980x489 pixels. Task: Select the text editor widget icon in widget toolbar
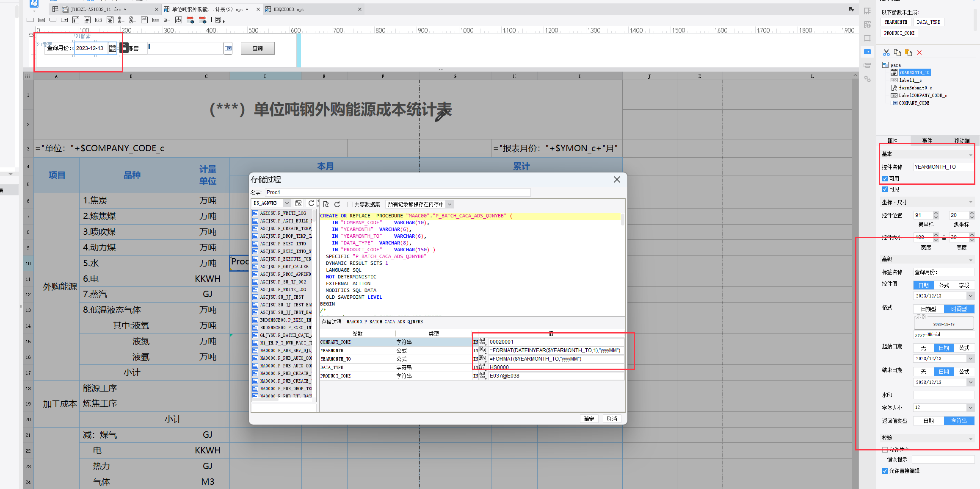pyautogui.click(x=30, y=20)
